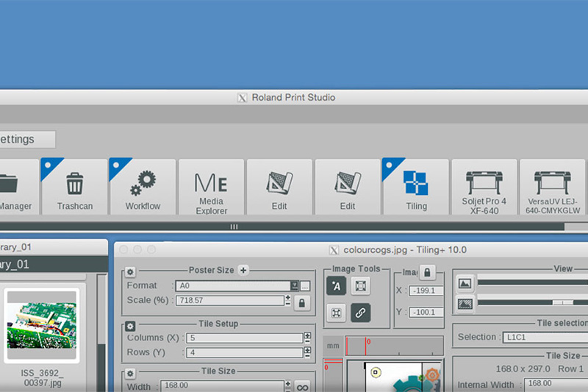Select the Tiling tool
588x392 pixels.
[x=416, y=188]
